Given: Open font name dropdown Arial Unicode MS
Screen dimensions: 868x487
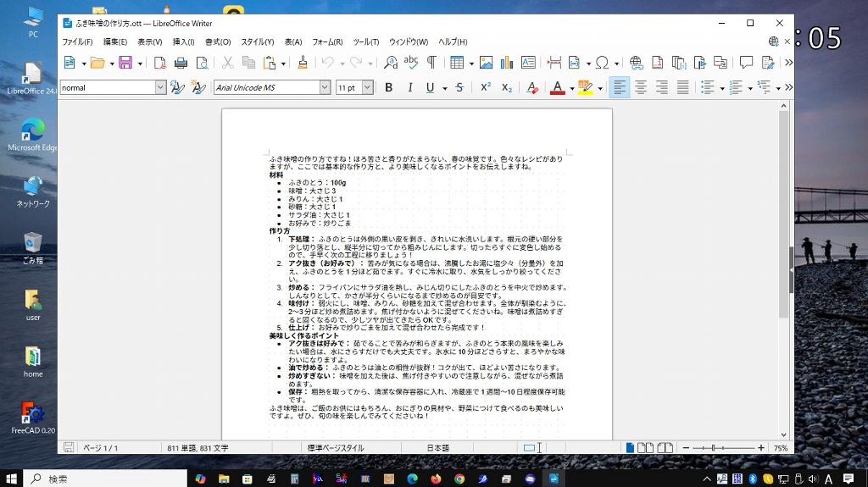Looking at the screenshot, I should [x=325, y=87].
